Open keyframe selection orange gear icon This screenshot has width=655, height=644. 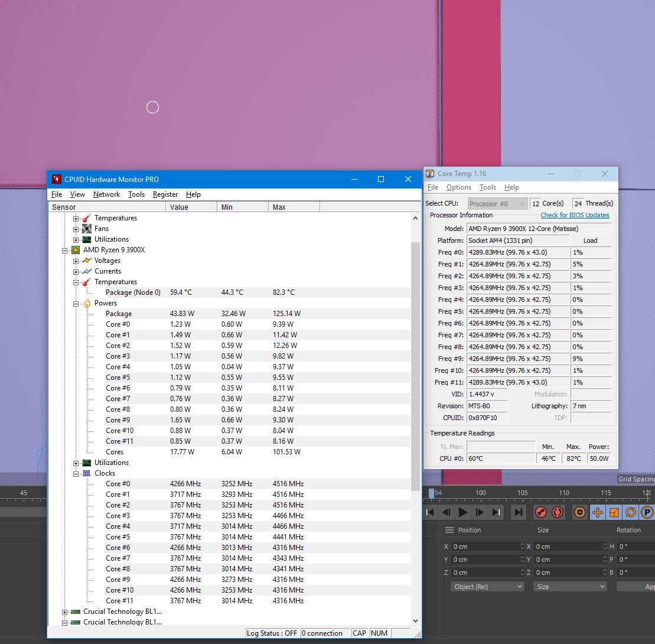coord(580,512)
